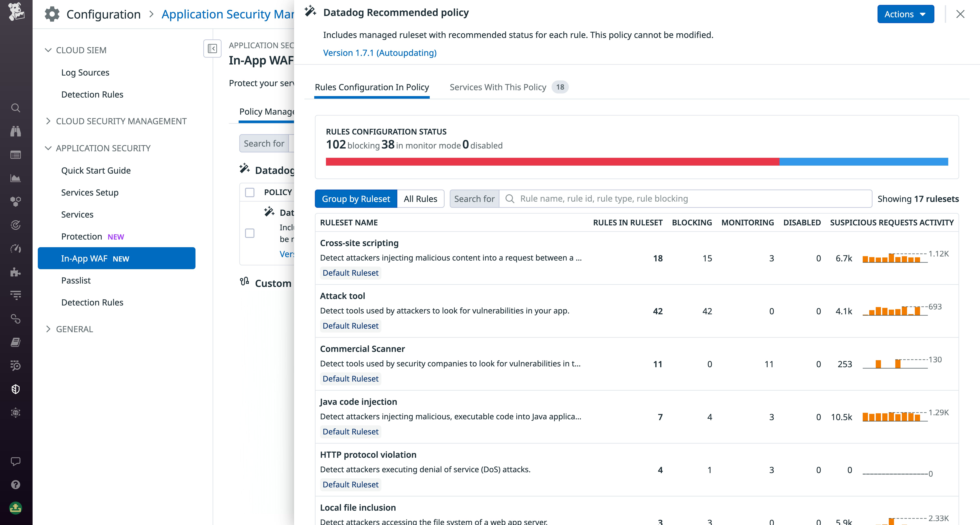Viewport: 980px width, 525px height.
Task: Click Default Ruleset tag under Commercial Scanner
Action: pos(350,379)
